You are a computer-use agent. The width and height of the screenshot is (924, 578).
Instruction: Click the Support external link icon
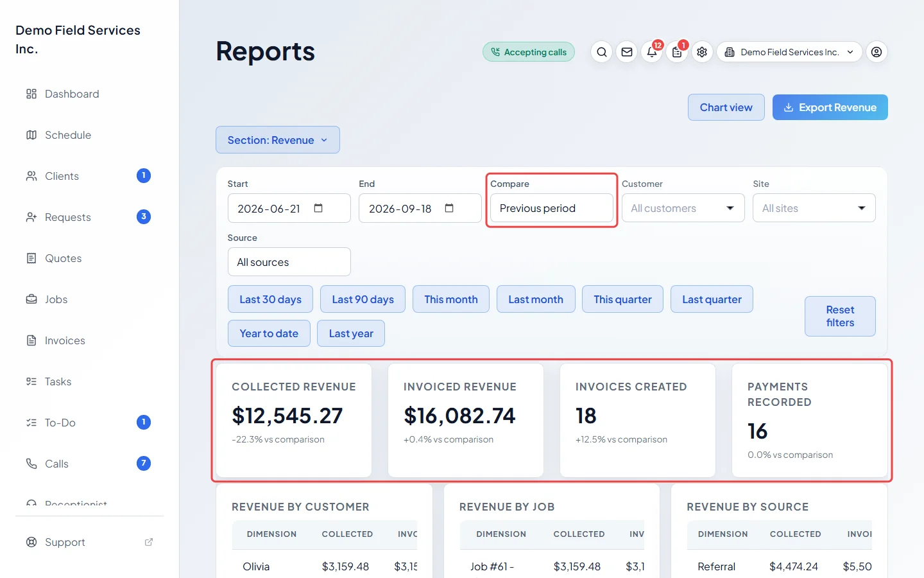click(149, 542)
